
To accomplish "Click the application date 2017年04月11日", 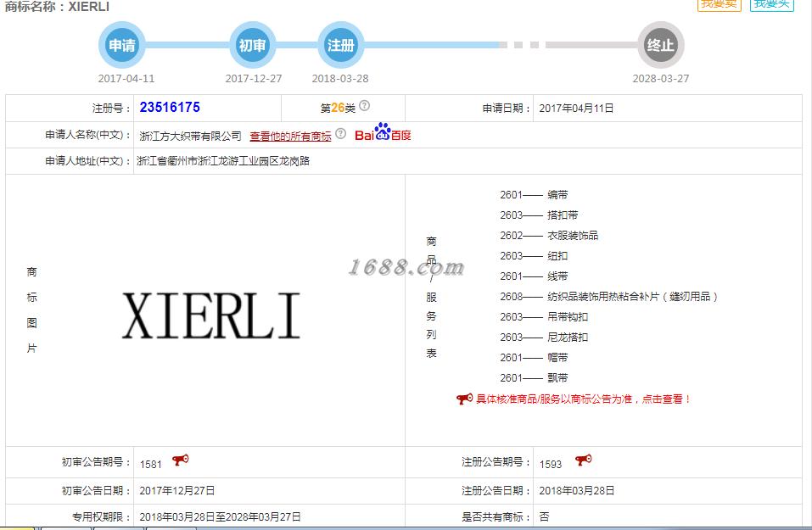I will 576,109.
